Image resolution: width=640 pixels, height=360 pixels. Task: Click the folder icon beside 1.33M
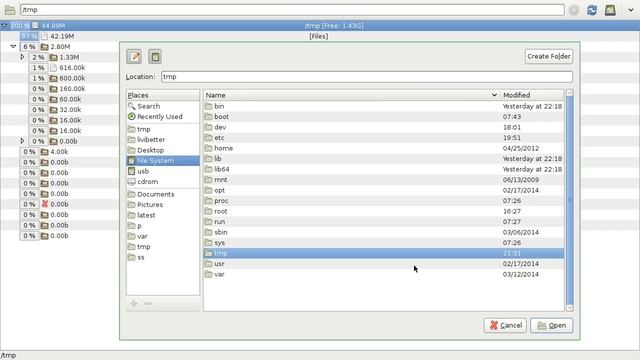coord(53,57)
